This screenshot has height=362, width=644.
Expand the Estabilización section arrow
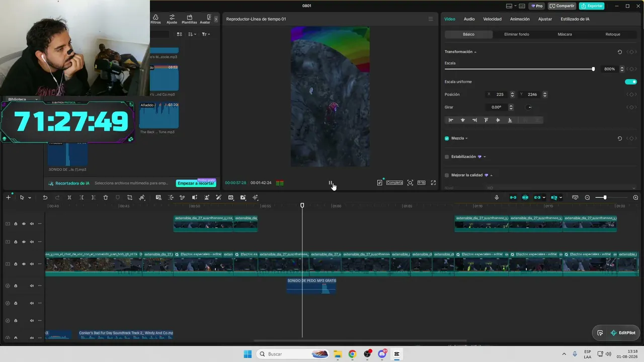(x=485, y=157)
